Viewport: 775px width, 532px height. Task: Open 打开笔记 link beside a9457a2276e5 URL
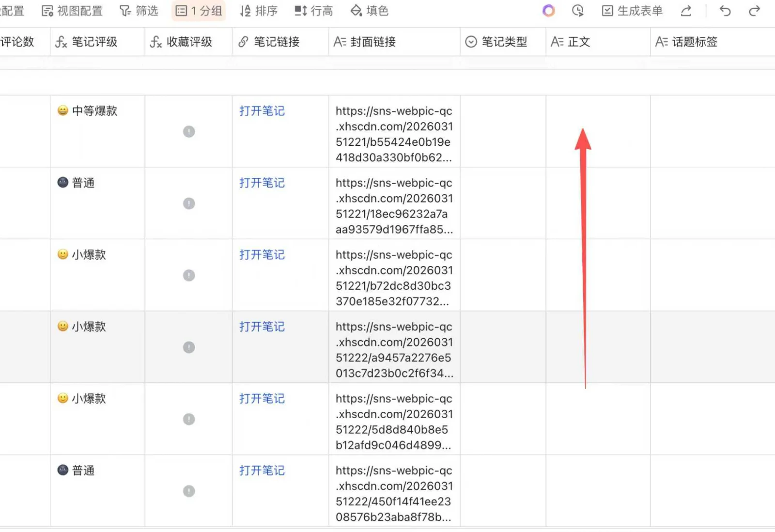[x=262, y=327]
